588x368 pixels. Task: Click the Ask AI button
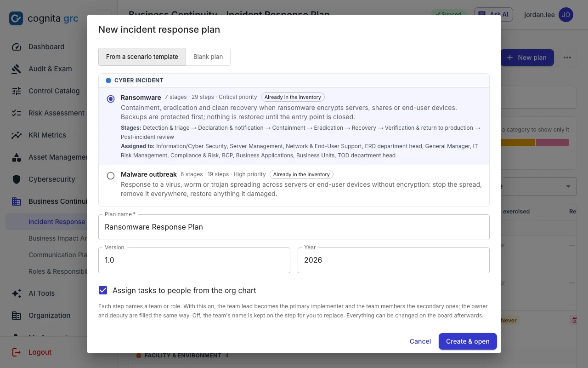pos(493,14)
